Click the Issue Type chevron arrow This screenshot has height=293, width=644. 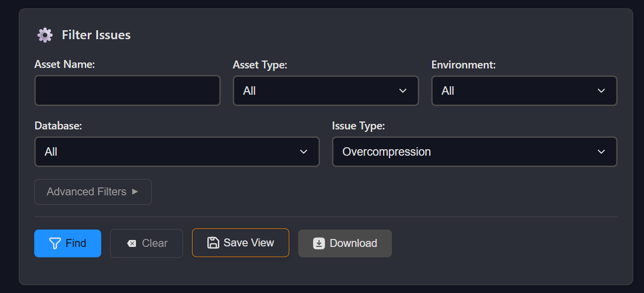601,152
